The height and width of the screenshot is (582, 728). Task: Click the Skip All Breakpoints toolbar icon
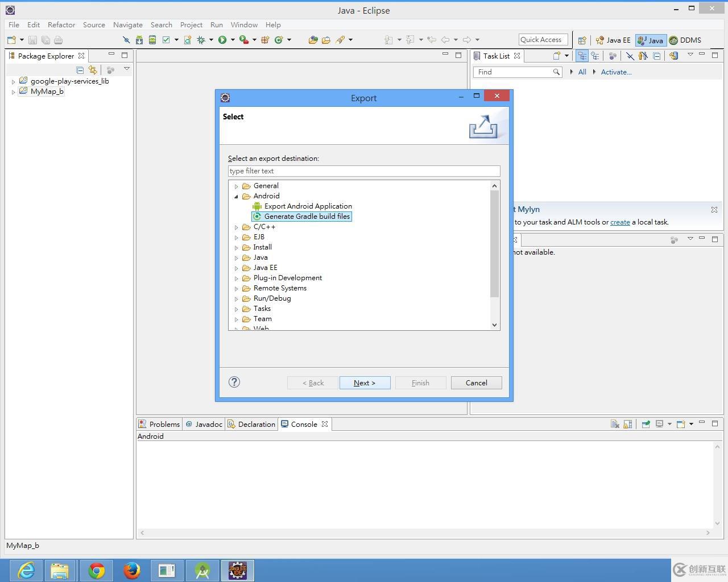(126, 40)
